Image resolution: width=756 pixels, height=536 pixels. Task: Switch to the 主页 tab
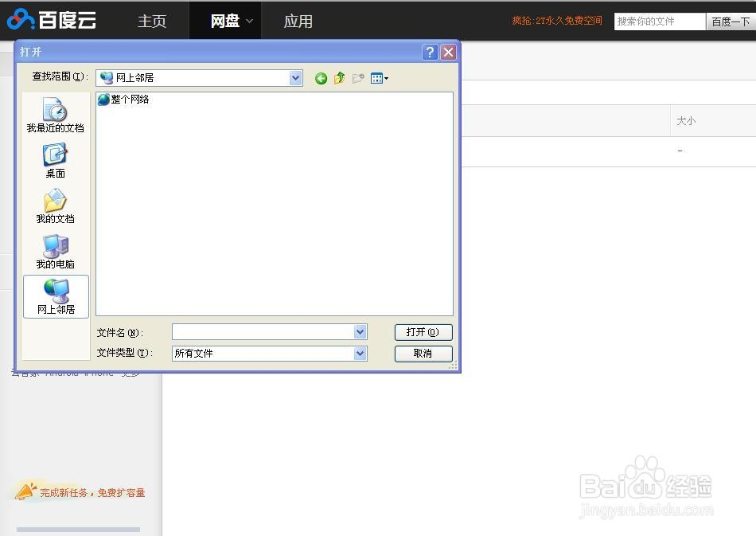[152, 22]
